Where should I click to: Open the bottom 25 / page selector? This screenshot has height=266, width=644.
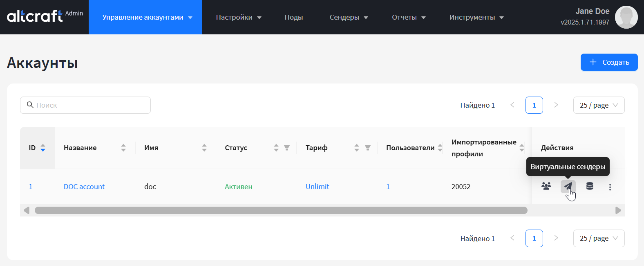click(599, 238)
